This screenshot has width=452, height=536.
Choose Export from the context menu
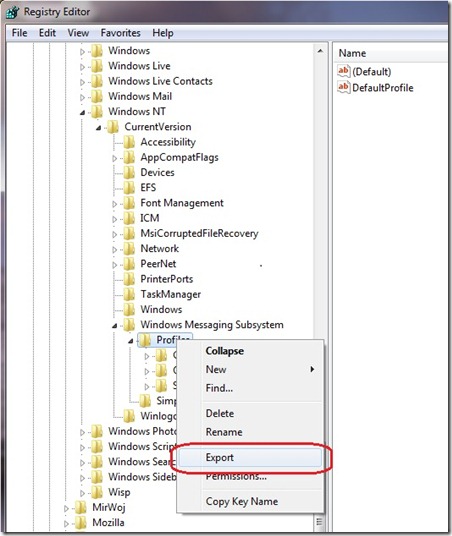coord(250,457)
